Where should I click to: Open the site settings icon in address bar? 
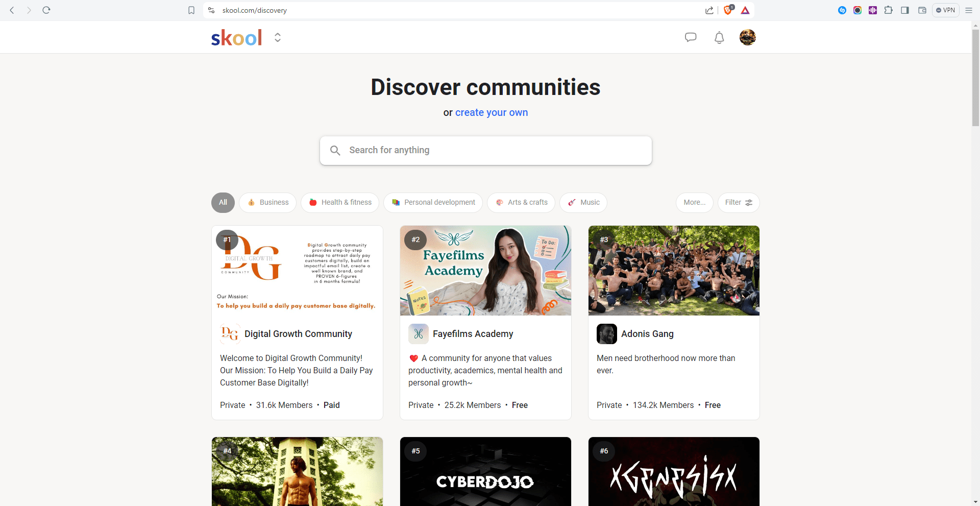[211, 10]
